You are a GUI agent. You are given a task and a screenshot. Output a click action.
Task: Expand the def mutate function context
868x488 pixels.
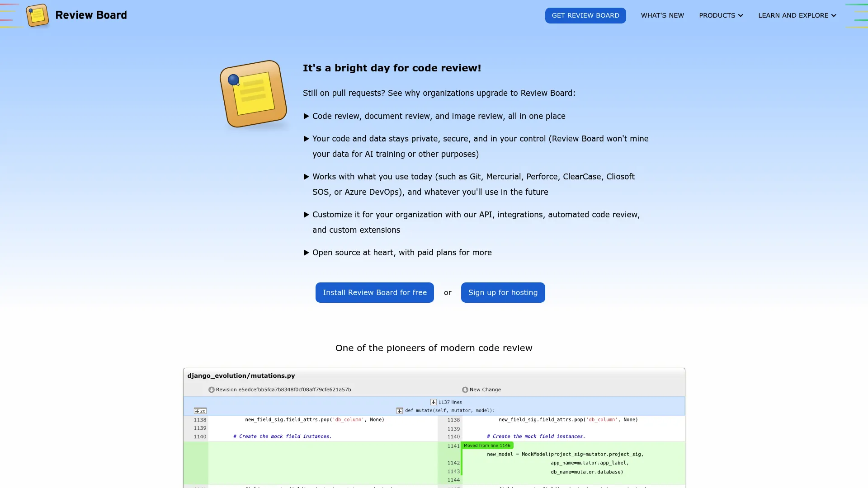click(x=399, y=411)
